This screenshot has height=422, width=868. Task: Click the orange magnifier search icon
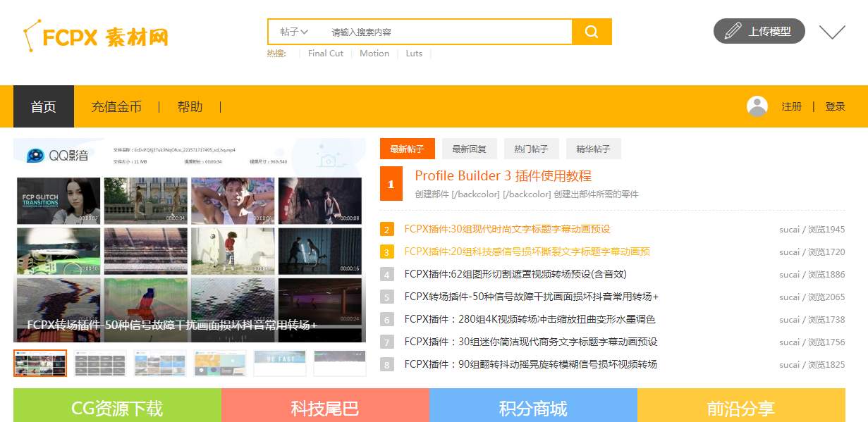point(592,31)
